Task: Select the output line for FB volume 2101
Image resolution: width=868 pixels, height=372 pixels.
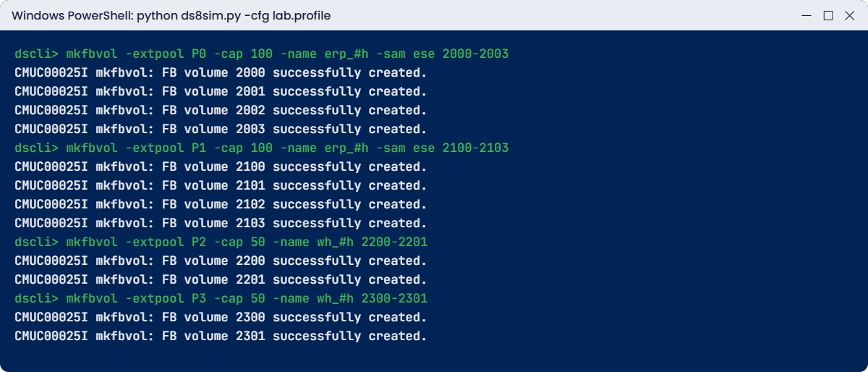Action: [221, 185]
